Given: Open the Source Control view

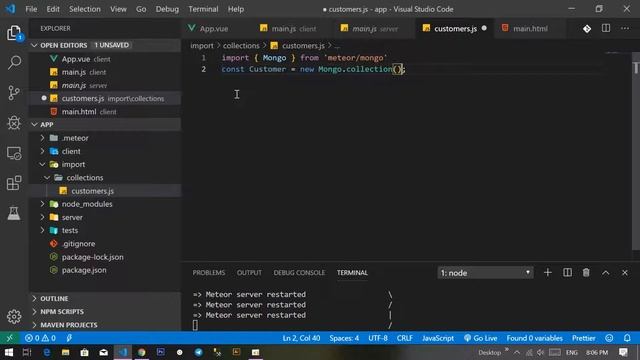Looking at the screenshot, I should coord(14,93).
